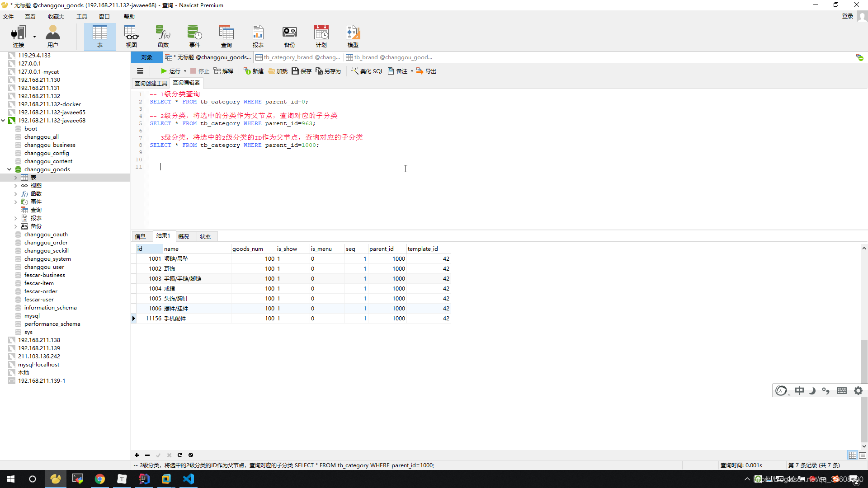Collapse the changgou_goods database
868x488 pixels.
tap(9, 169)
